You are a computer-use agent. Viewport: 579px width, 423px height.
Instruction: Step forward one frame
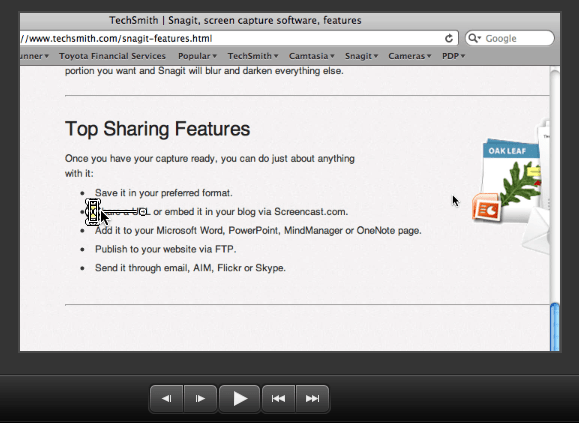(200, 399)
